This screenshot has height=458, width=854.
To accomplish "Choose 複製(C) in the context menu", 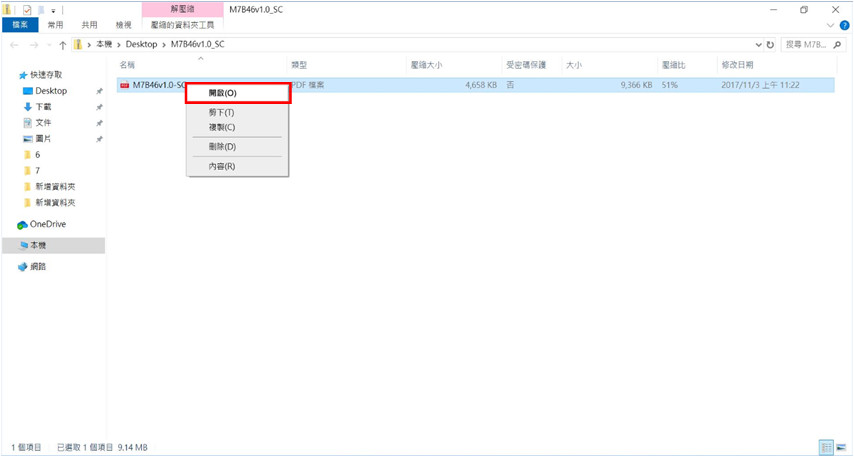I will coord(222,127).
